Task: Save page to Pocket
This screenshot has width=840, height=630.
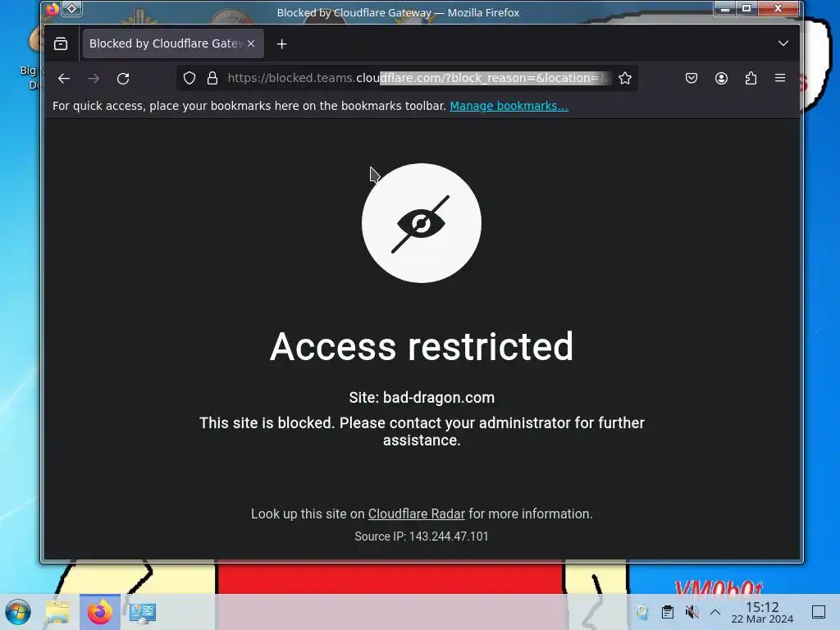Action: [x=691, y=78]
